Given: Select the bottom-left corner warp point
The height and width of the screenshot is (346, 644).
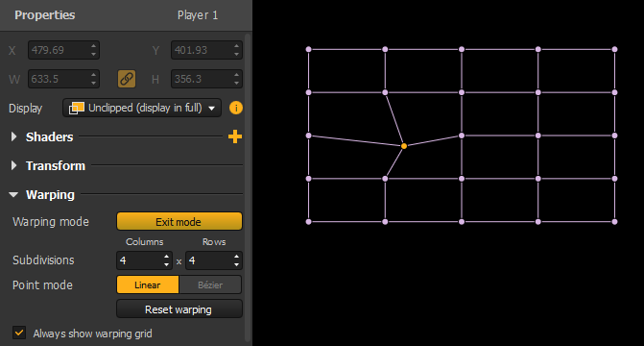Looking at the screenshot, I should click(x=309, y=222).
